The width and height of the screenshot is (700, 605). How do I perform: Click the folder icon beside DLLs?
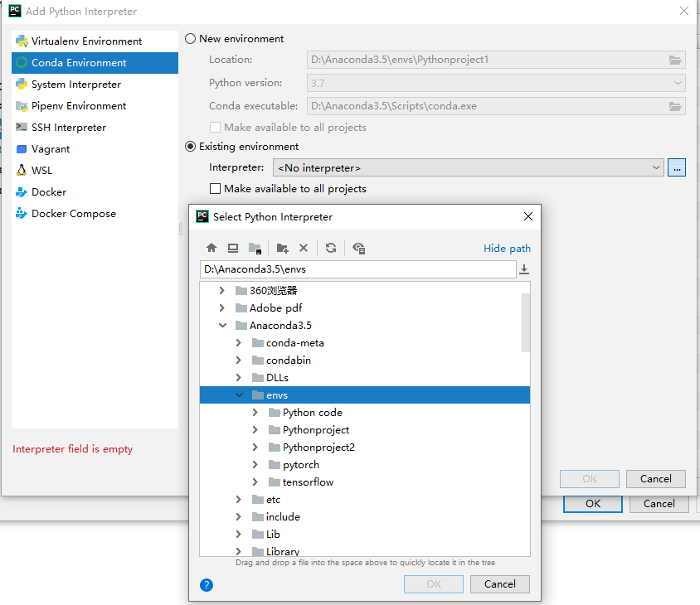(258, 377)
